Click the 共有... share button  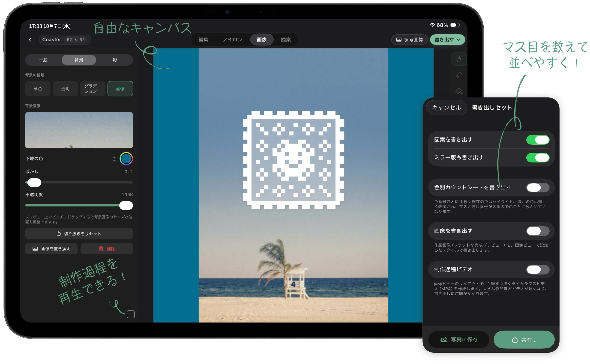click(524, 339)
